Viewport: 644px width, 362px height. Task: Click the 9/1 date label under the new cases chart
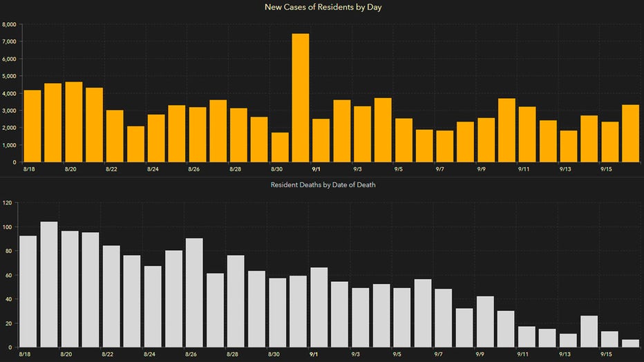point(315,169)
